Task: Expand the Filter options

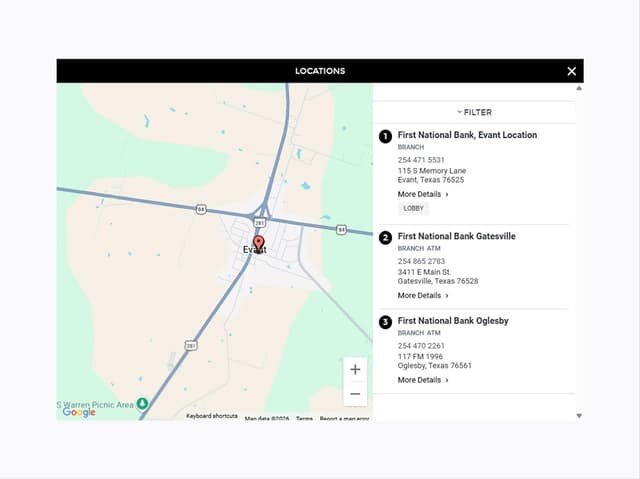Action: coord(474,112)
